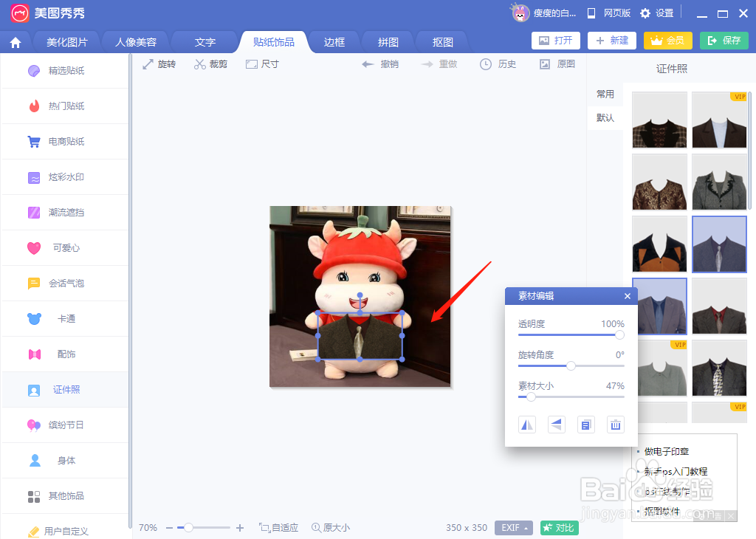Open the 新手ps入门教程 link
The width and height of the screenshot is (756, 539).
[676, 472]
